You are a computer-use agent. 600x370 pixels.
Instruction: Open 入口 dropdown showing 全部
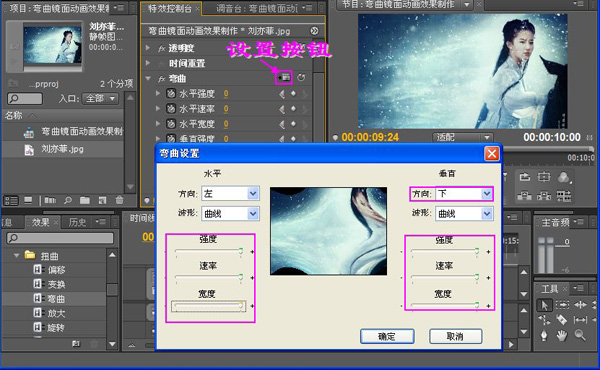[x=100, y=98]
